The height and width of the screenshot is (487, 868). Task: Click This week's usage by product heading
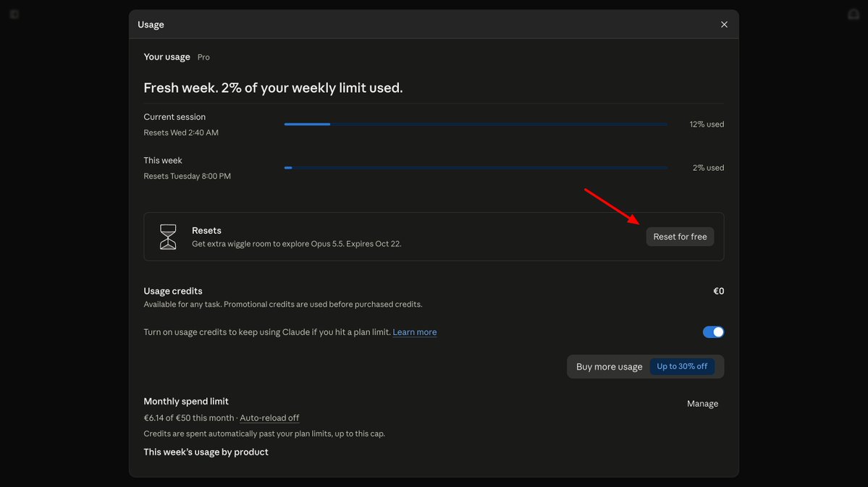(206, 452)
